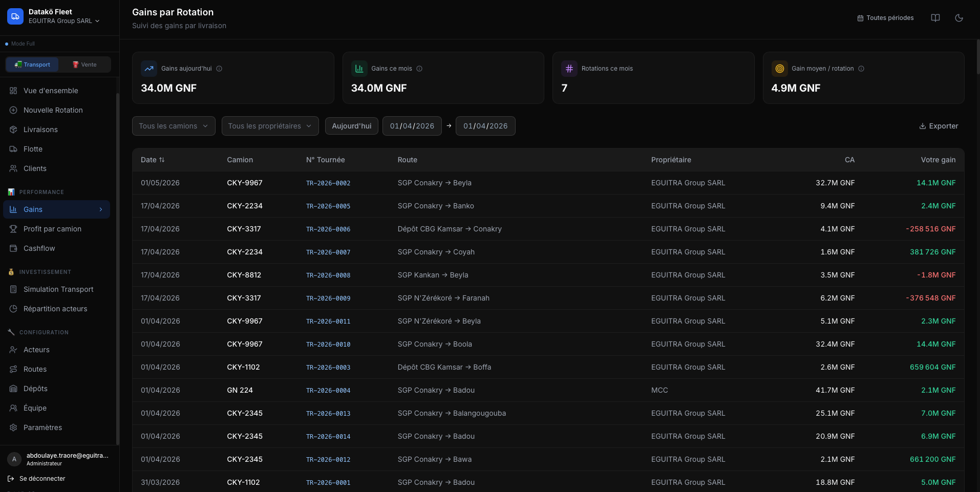Open tournée link TR-2026-0002

[328, 183]
